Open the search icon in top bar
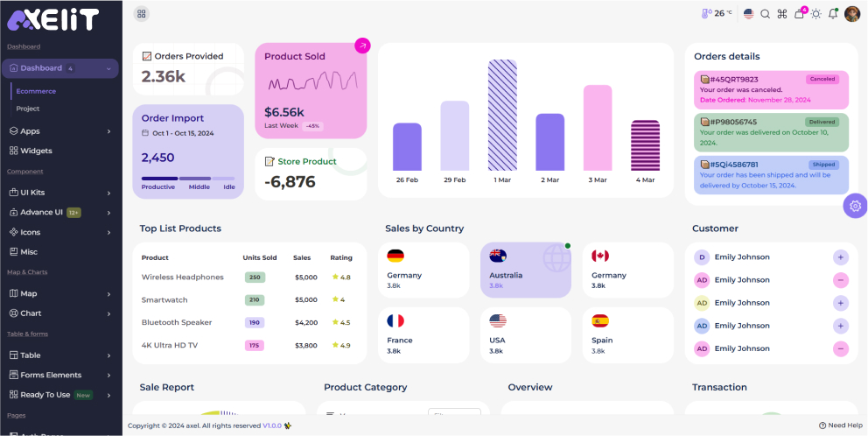 pos(765,14)
